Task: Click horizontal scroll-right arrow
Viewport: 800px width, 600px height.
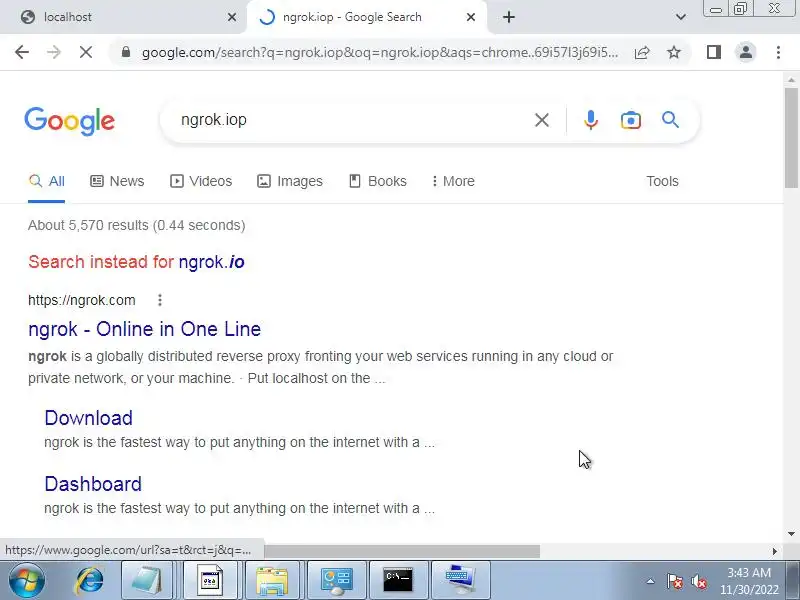Action: click(x=774, y=552)
